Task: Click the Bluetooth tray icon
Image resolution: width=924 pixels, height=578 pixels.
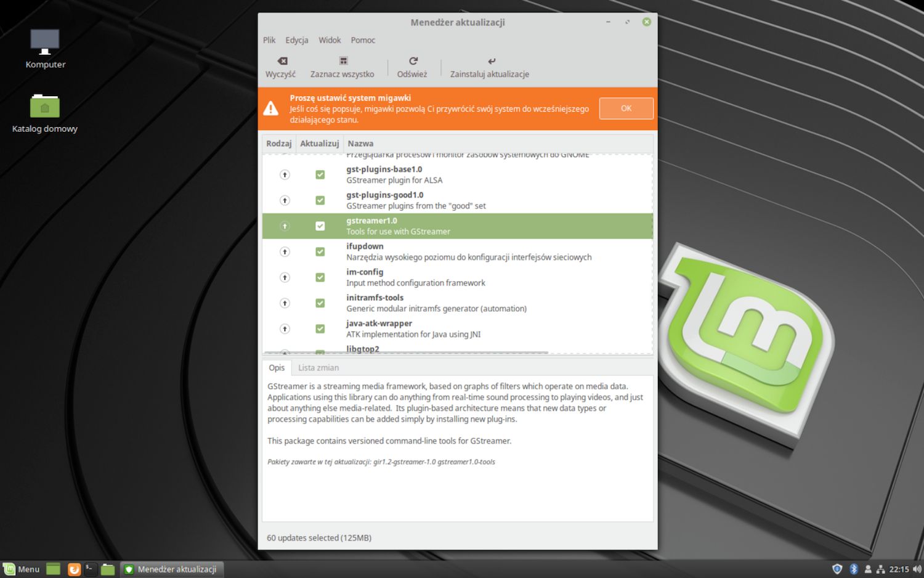Action: pyautogui.click(x=854, y=569)
